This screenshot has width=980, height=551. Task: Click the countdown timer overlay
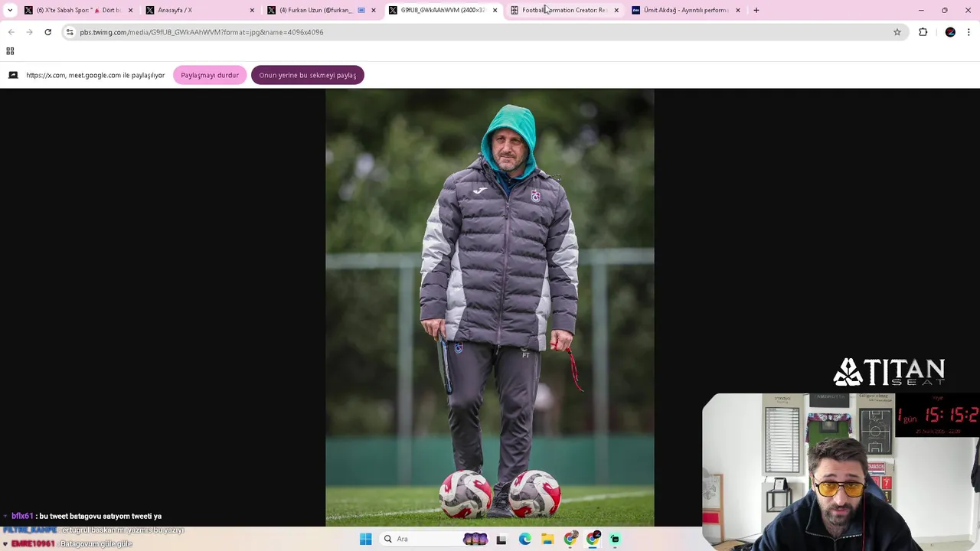click(937, 415)
